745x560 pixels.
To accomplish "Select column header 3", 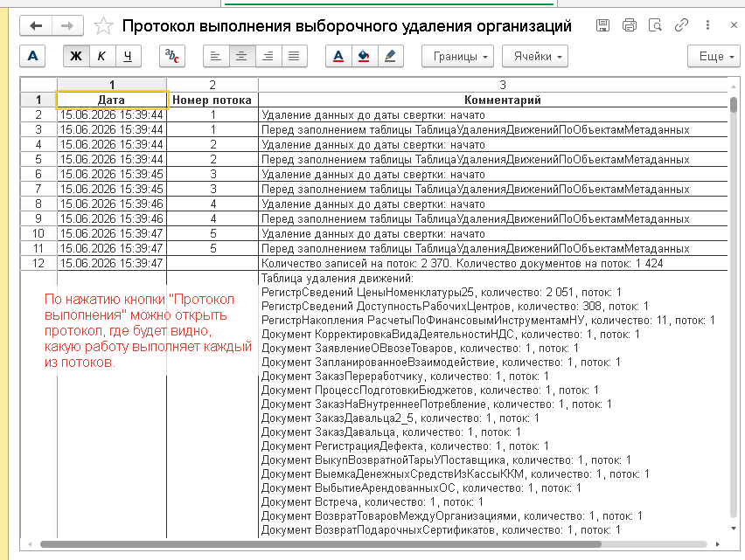I will (x=492, y=85).
